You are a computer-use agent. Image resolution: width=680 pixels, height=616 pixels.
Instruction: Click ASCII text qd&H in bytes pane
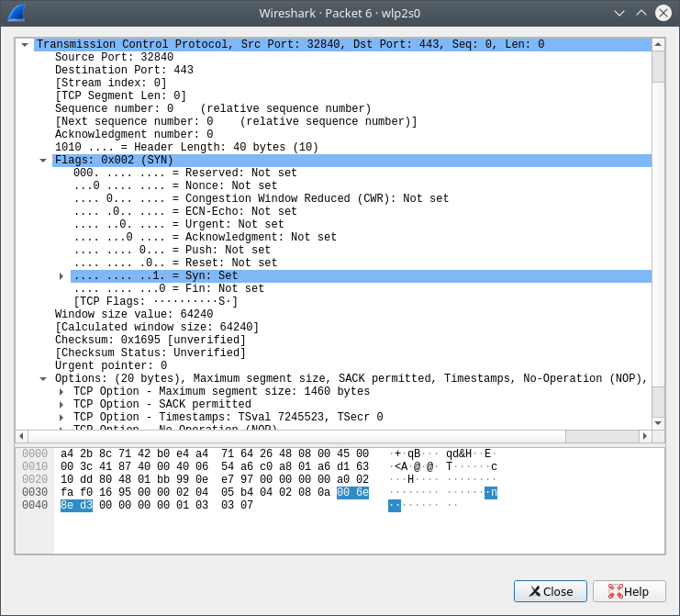[x=459, y=454]
